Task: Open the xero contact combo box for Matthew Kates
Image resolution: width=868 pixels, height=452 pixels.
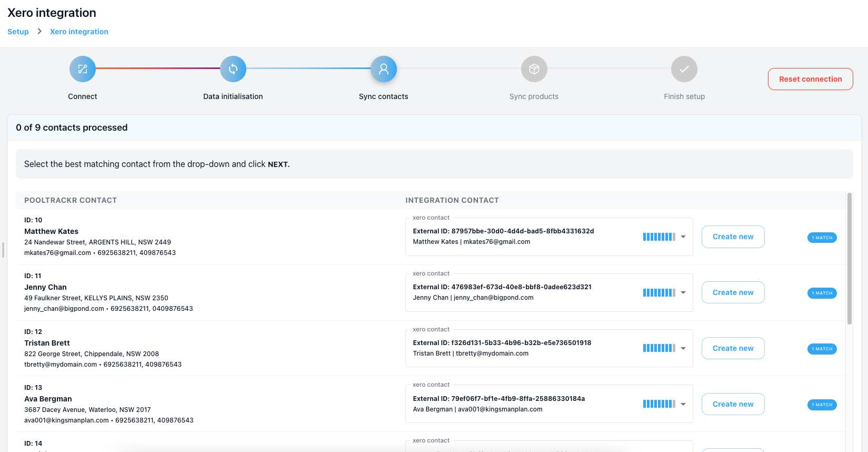Action: coord(549,237)
